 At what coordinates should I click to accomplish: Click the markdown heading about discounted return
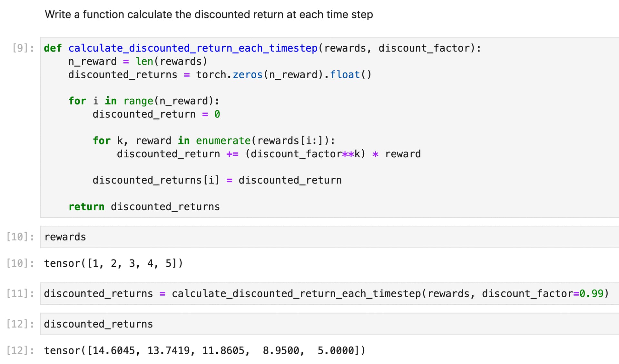209,15
